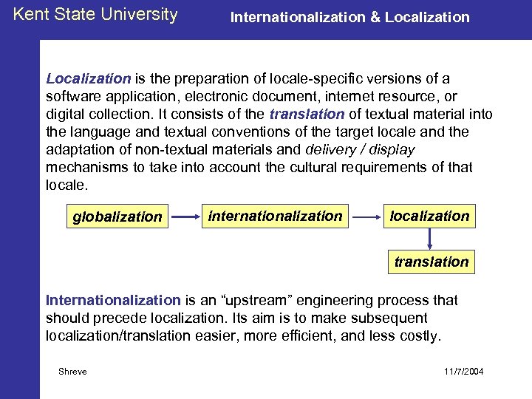Viewport: 532px width, 399px height.
Task: Select the phrase localization/translation easier
Action: (142, 335)
